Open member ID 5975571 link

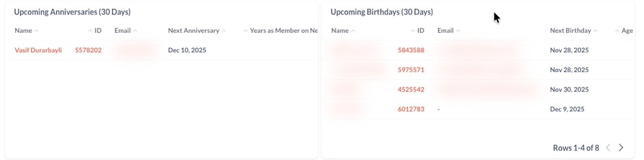411,70
